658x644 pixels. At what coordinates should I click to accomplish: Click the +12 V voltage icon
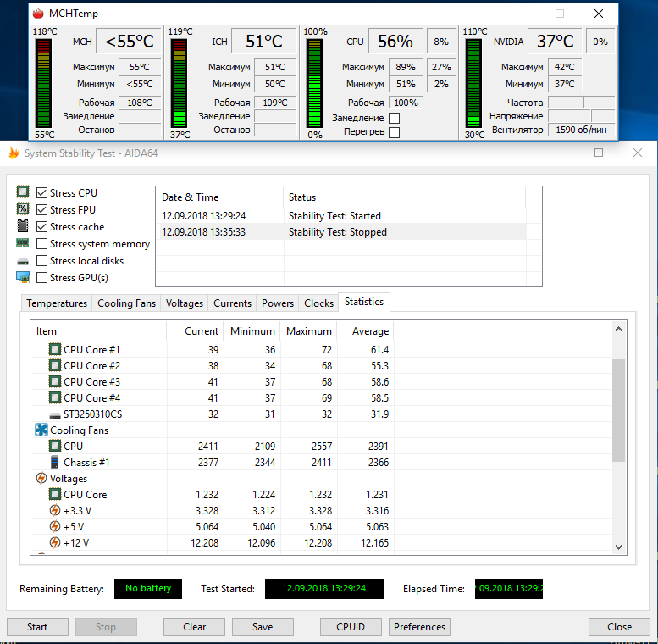[55, 542]
